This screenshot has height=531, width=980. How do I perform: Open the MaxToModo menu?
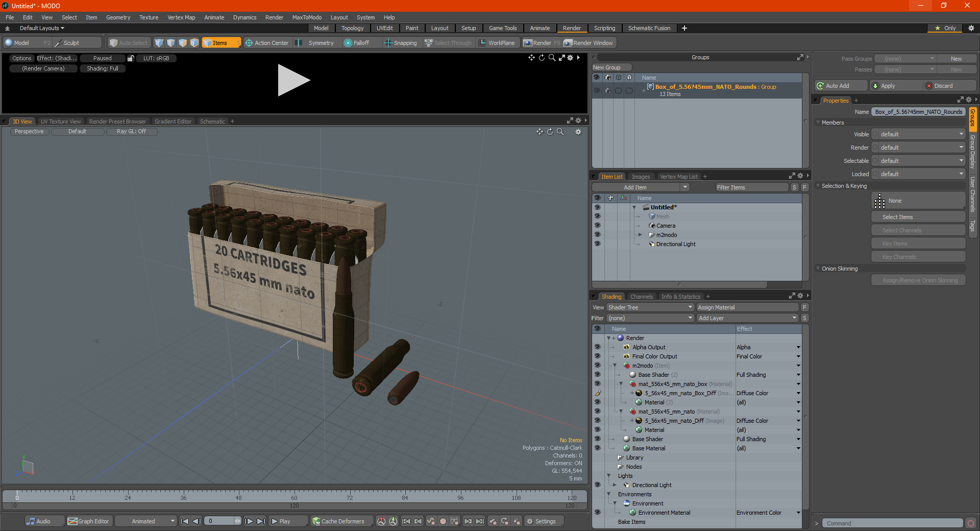pyautogui.click(x=307, y=17)
